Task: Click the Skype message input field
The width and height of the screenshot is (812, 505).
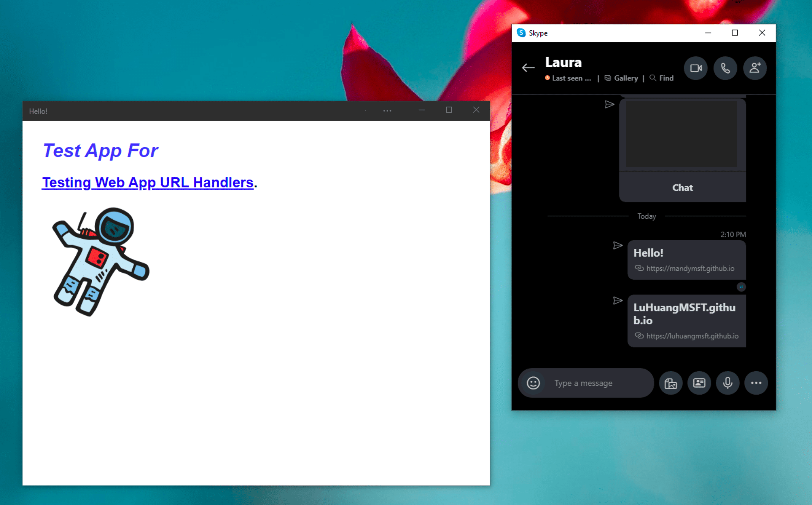Action: (x=600, y=382)
